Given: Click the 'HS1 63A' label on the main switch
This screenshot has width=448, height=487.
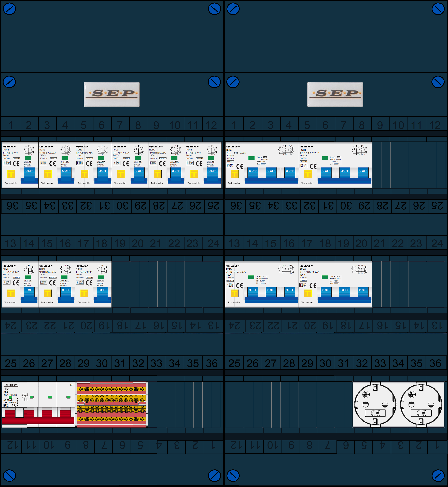Looking at the screenshot, I should point(6,390).
